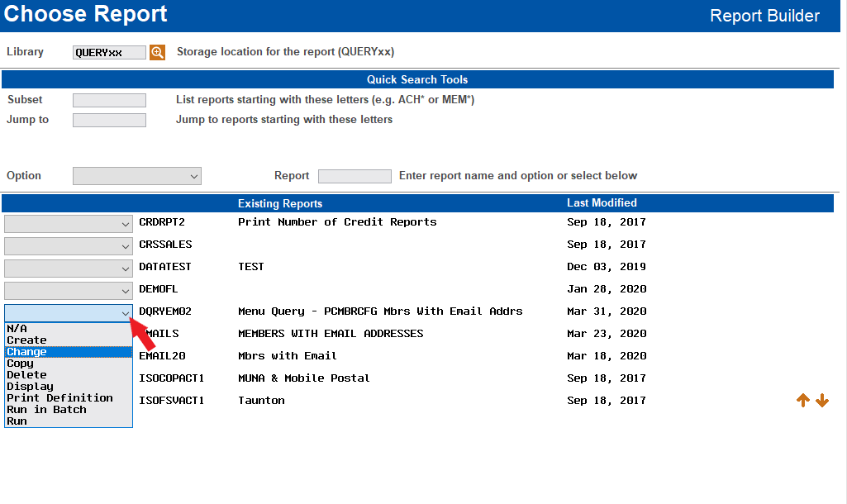Screen dimensions: 847x504
Task: Click date Dec 03, 2019
Action: coord(607,267)
